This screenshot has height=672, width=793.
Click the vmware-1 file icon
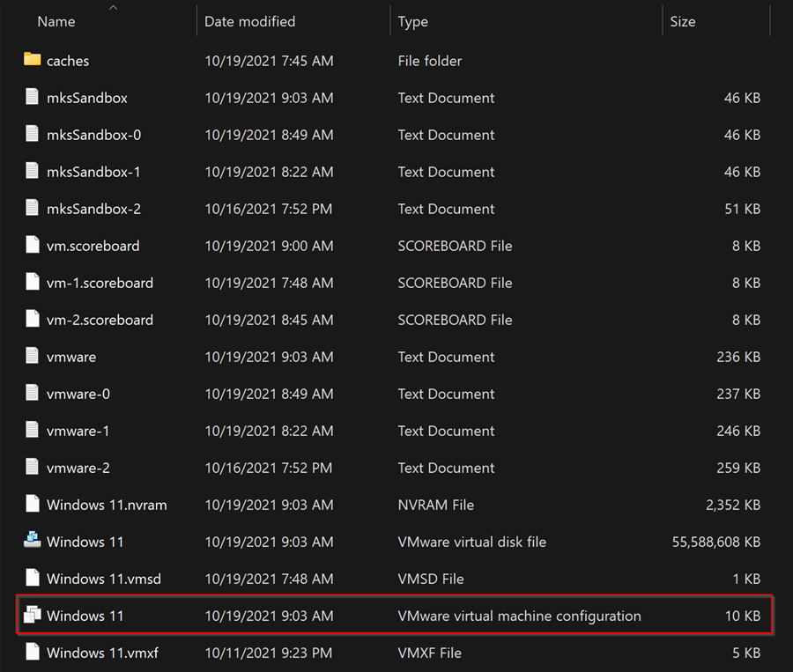click(x=32, y=429)
